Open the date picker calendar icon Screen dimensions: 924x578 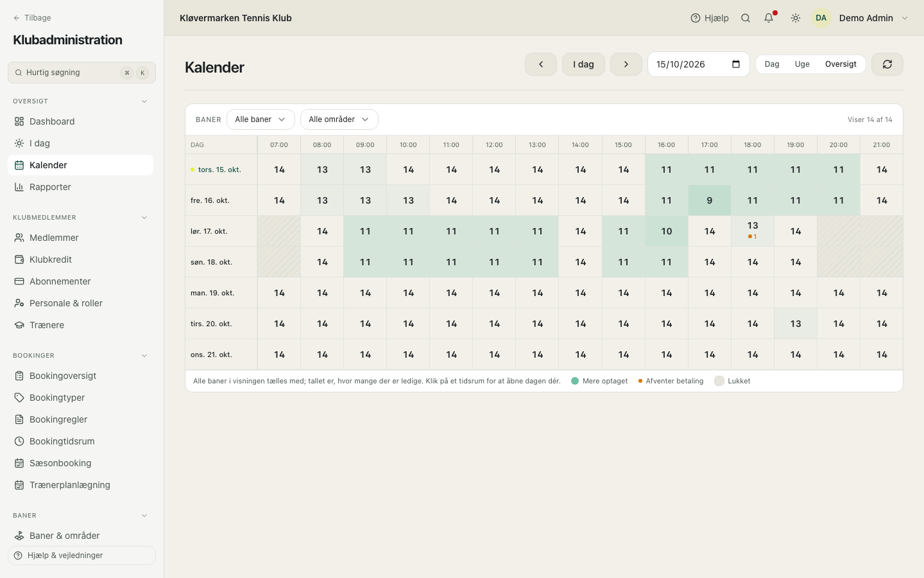click(736, 64)
